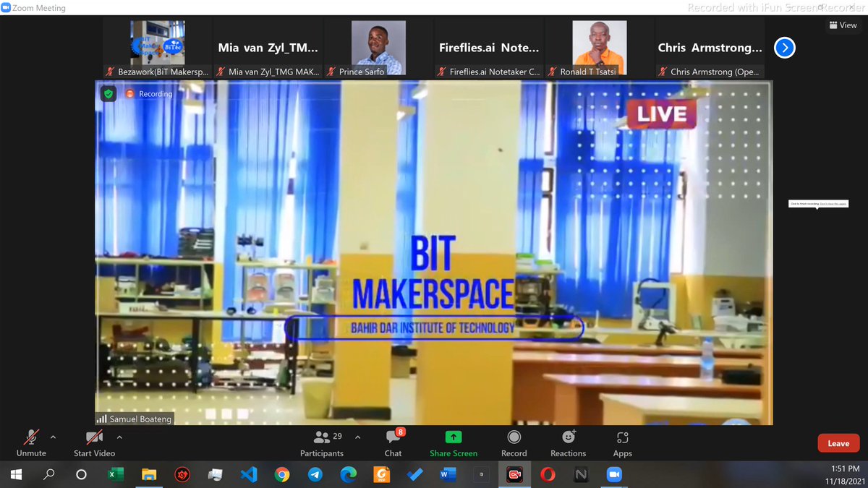Open Telegram from the taskbar

tap(315, 475)
